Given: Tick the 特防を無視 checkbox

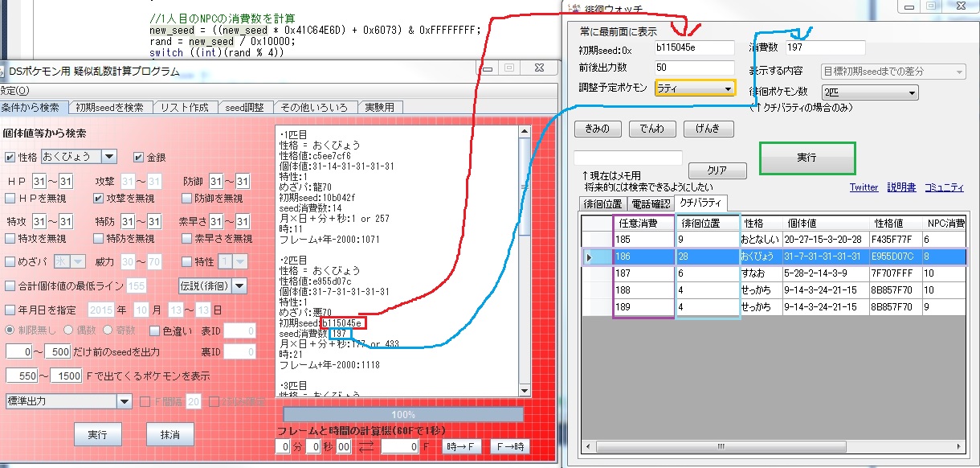Looking at the screenshot, I should [x=99, y=239].
